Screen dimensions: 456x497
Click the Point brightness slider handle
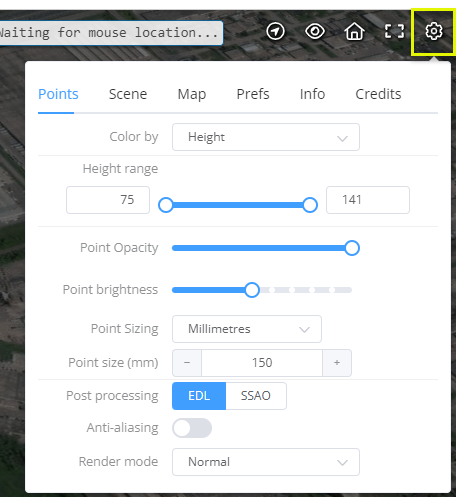point(252,290)
